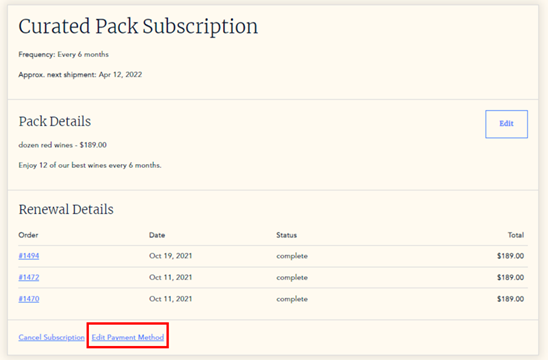548x360 pixels.
Task: Click 'dozen red wines - $189.00' text
Action: click(x=63, y=145)
